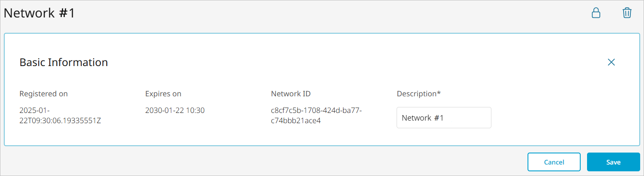The width and height of the screenshot is (644, 176).
Task: Click the Basic Information heading
Action: pos(64,62)
